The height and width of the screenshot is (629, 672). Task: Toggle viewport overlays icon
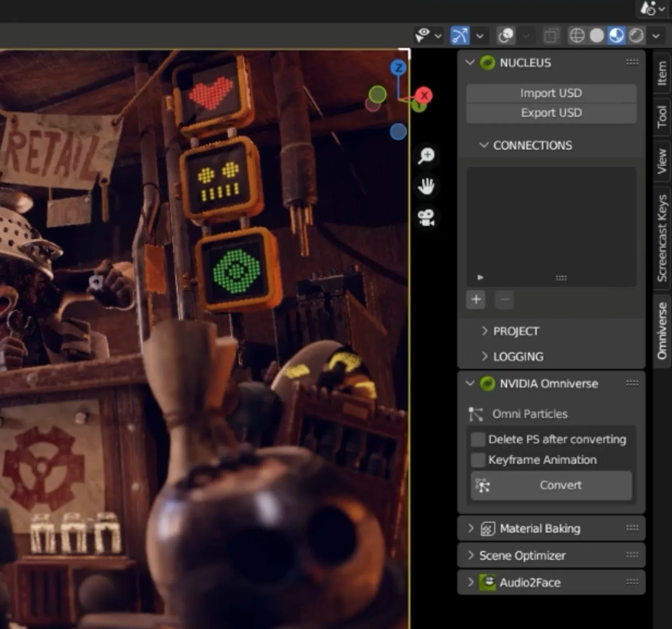click(x=506, y=36)
